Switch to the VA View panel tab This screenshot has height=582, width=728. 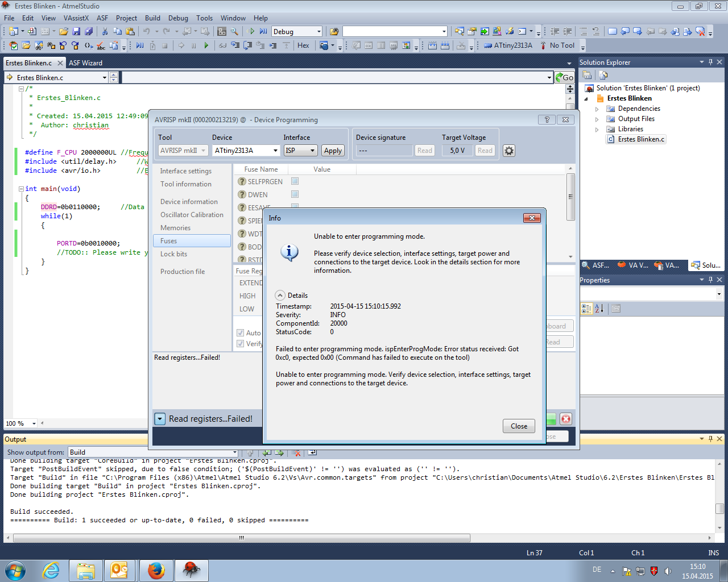[633, 265]
